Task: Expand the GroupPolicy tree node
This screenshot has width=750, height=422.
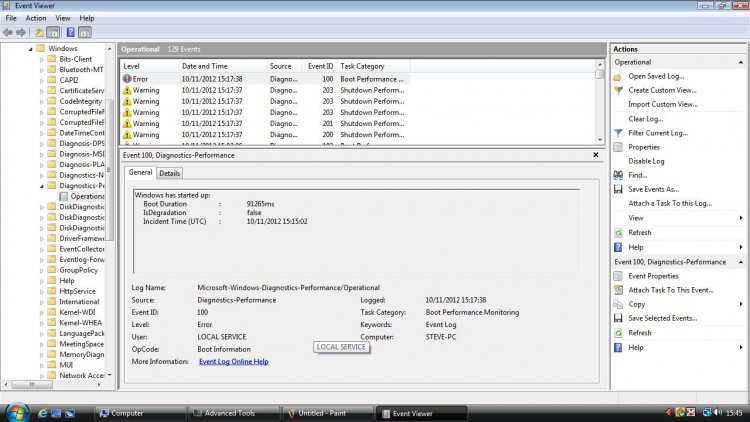Action: (x=42, y=271)
